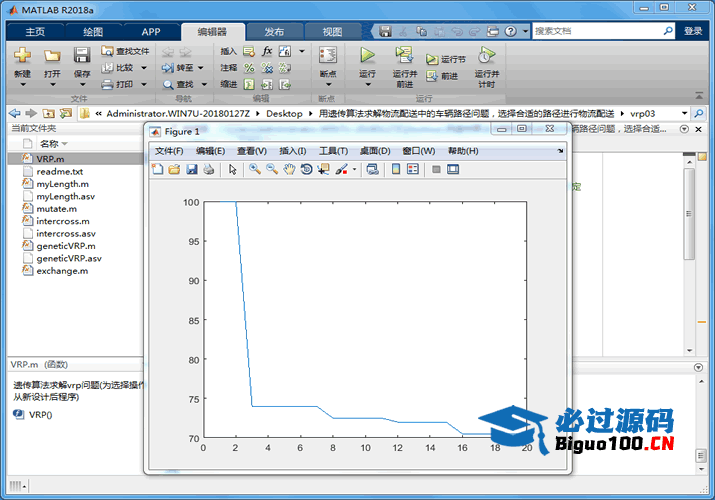Click Insert Colorbar icon in Figure 1
This screenshot has height=500, width=715.
pyautogui.click(x=396, y=170)
